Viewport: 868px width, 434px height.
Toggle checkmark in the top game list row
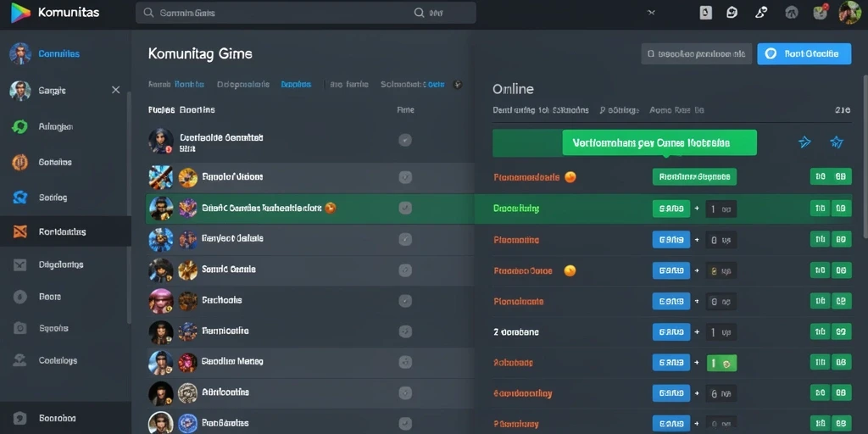(405, 140)
